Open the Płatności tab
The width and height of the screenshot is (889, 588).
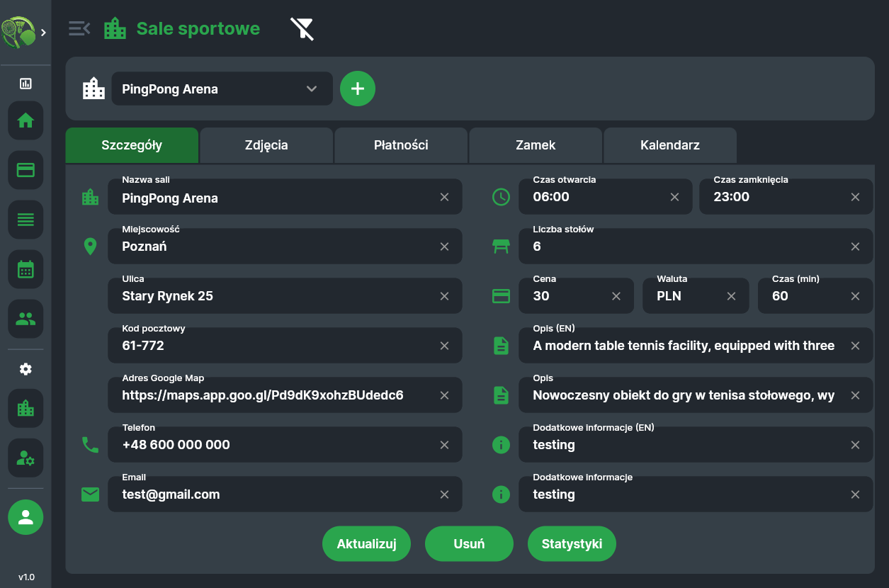click(401, 145)
